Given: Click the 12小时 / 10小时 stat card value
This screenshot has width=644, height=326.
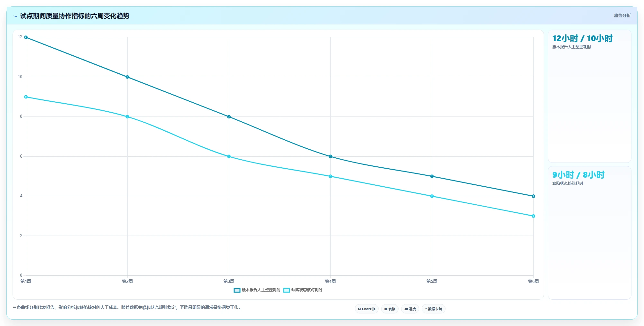Looking at the screenshot, I should coord(582,39).
